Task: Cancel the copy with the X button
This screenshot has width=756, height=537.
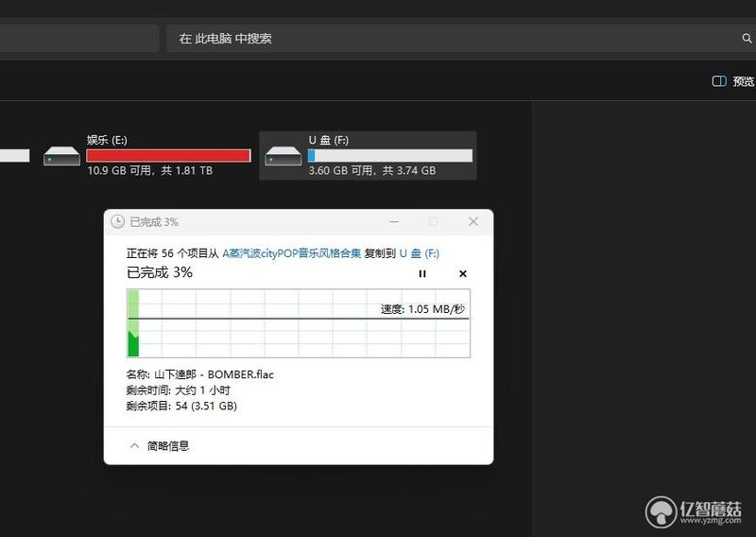Action: [x=463, y=273]
